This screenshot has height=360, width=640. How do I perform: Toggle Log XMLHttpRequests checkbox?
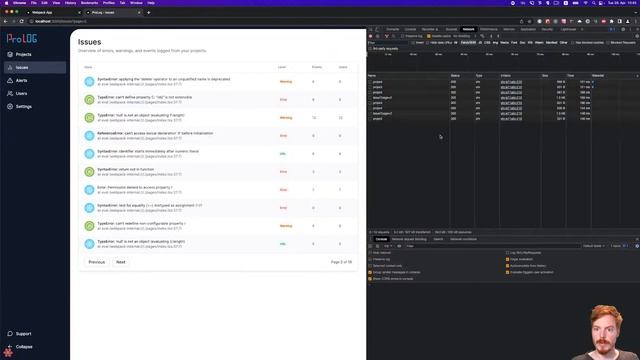507,253
